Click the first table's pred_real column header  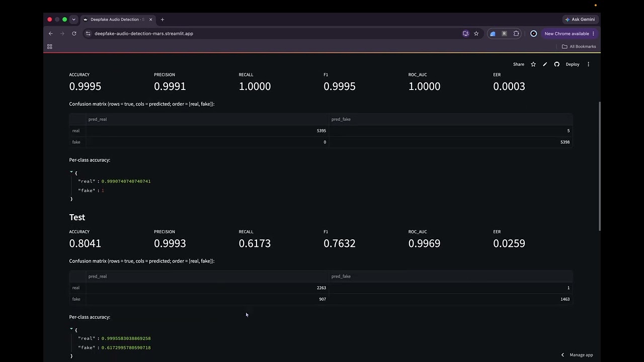[207, 119]
